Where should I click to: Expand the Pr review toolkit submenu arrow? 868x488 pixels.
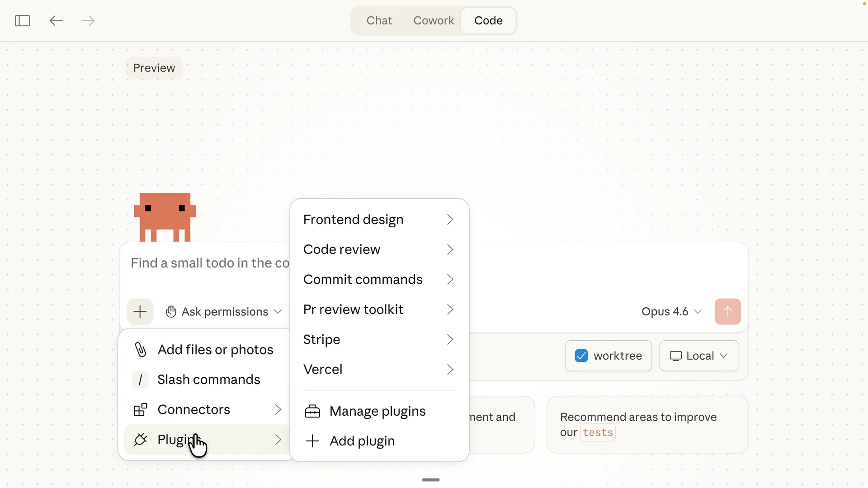[x=450, y=310]
